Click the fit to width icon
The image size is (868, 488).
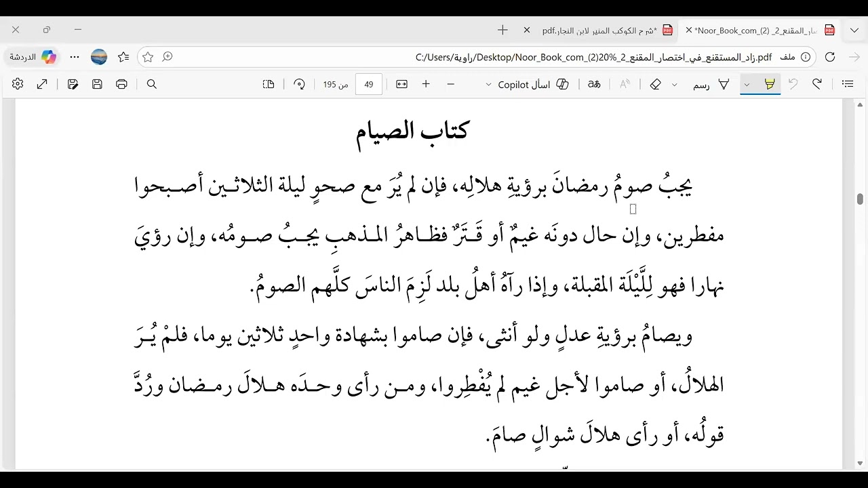(x=401, y=84)
